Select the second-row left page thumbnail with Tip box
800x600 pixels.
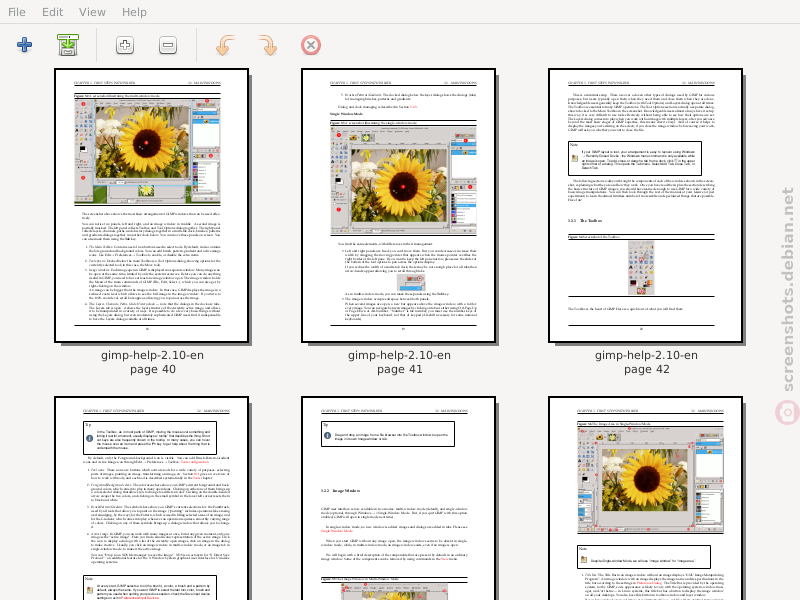(152, 498)
